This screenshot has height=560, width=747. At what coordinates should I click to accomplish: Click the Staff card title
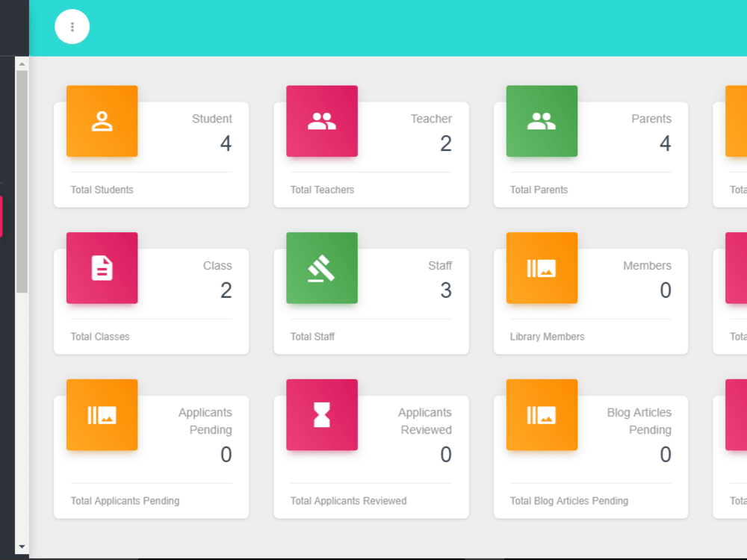pos(440,266)
